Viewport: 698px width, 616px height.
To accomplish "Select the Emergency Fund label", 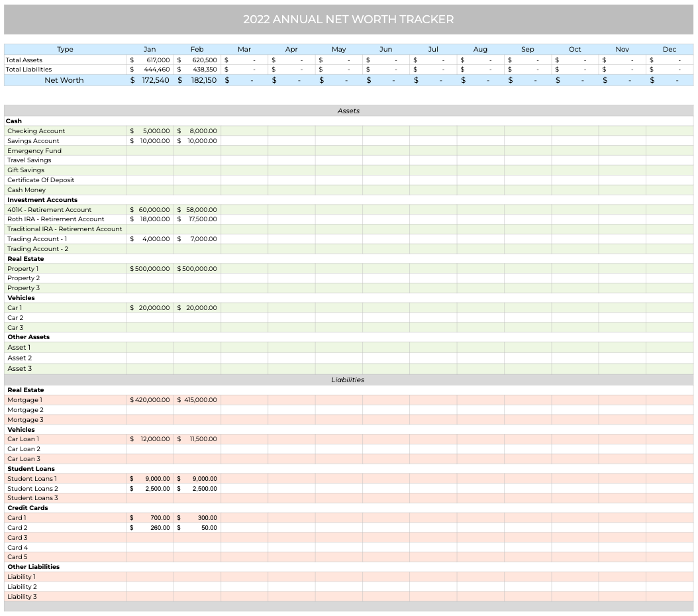I will point(34,151).
